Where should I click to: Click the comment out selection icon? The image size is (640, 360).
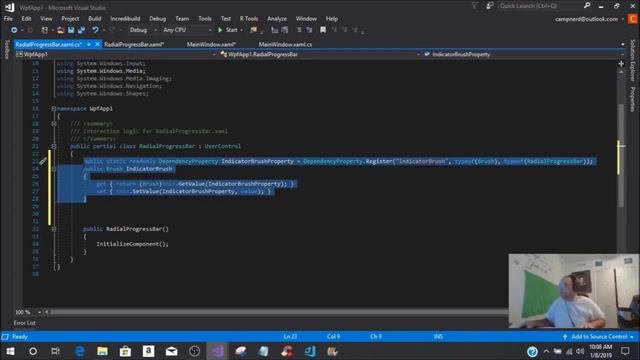point(299,30)
